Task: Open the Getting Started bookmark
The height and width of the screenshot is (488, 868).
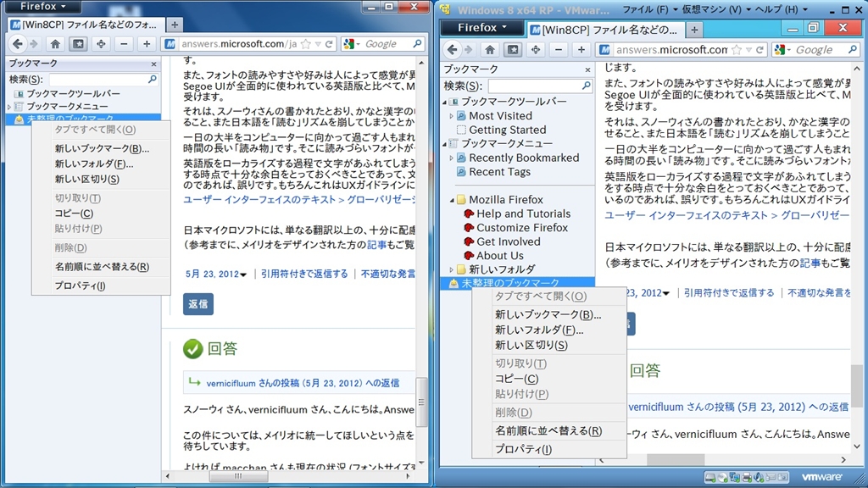Action: click(507, 130)
